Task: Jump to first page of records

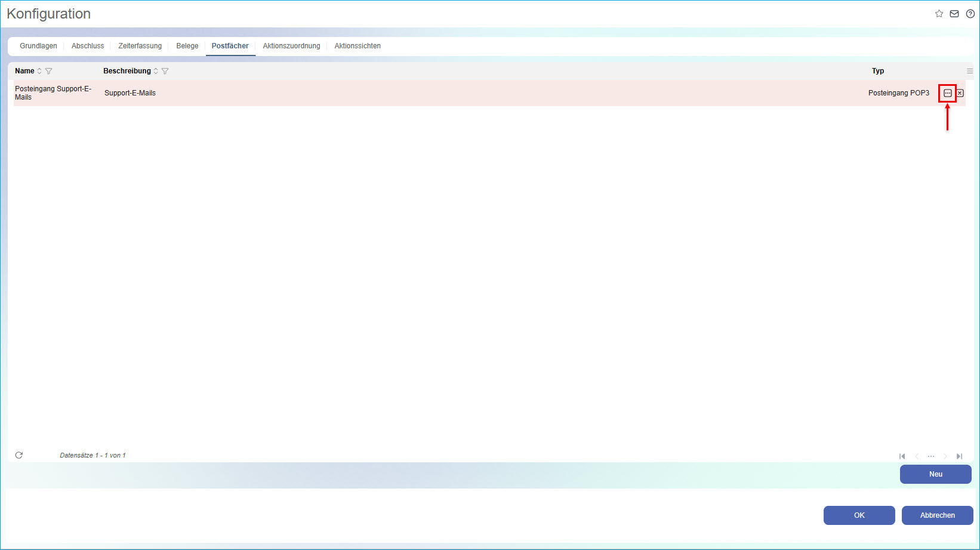Action: tap(902, 456)
